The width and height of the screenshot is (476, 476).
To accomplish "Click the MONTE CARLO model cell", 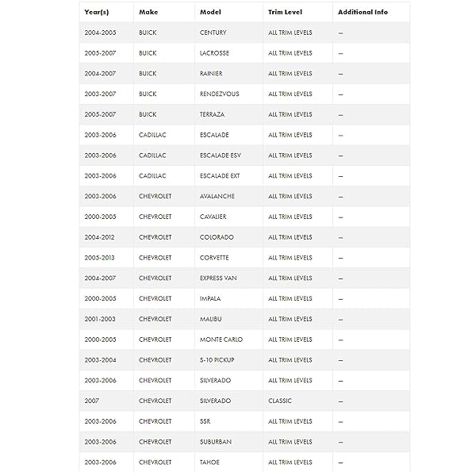I will coord(221,340).
